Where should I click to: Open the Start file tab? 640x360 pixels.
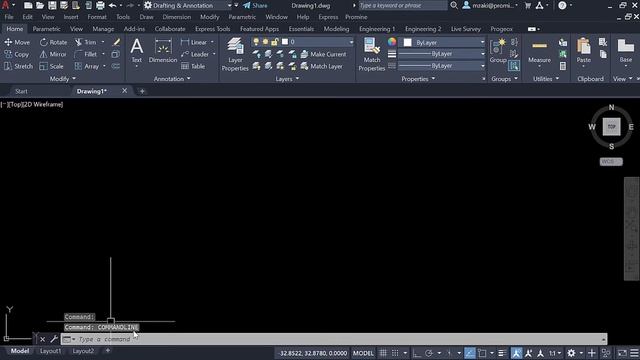(21, 91)
